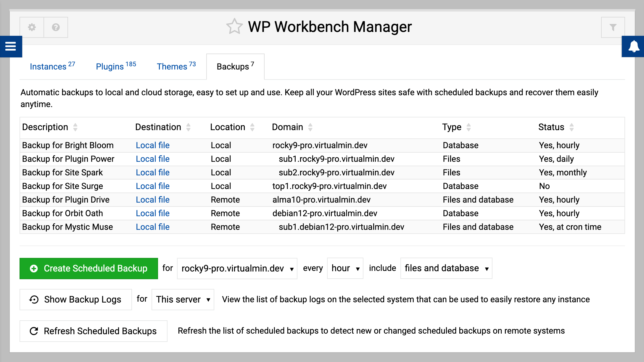Click 'Yes, daily' status cell

556,159
